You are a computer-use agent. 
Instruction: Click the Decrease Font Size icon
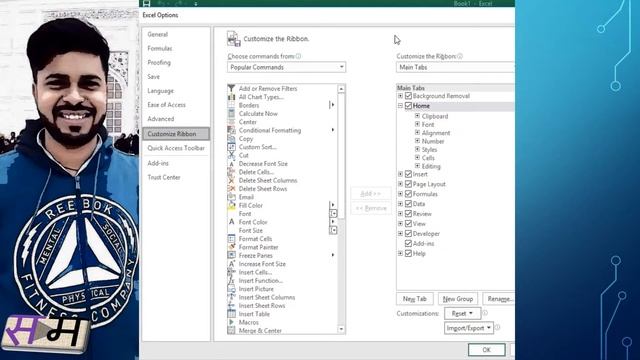pos(231,164)
